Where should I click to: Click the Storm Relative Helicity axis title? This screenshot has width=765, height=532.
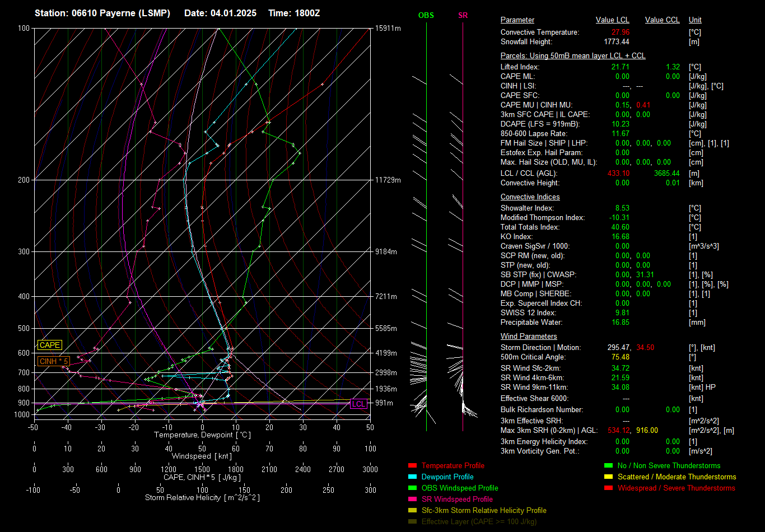(x=202, y=498)
